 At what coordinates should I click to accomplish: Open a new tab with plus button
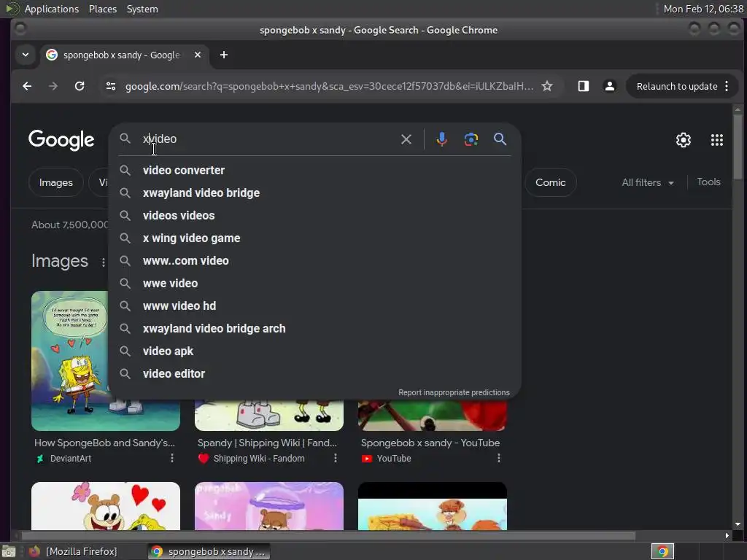pos(223,55)
